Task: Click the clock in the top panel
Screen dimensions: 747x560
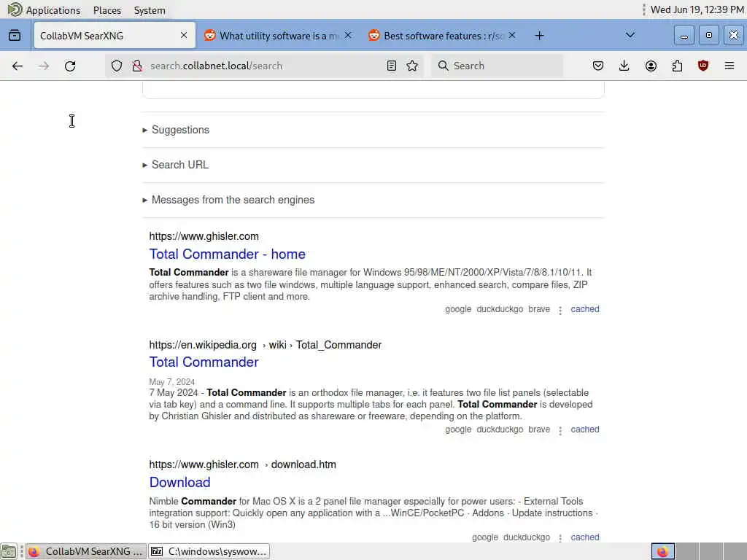Action: [697, 9]
